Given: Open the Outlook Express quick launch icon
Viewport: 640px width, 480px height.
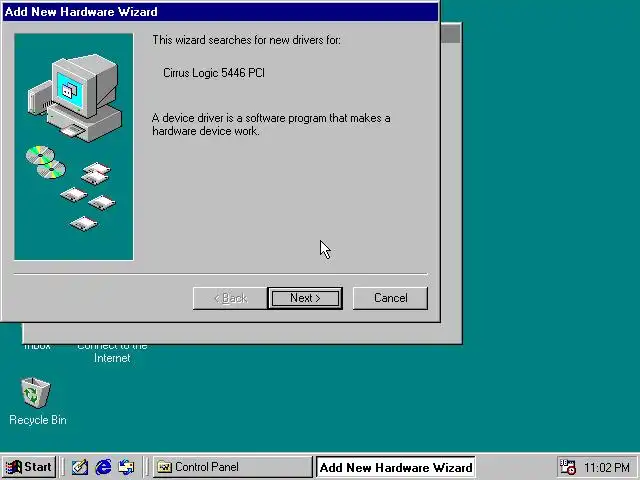Looking at the screenshot, I should pyautogui.click(x=126, y=467).
